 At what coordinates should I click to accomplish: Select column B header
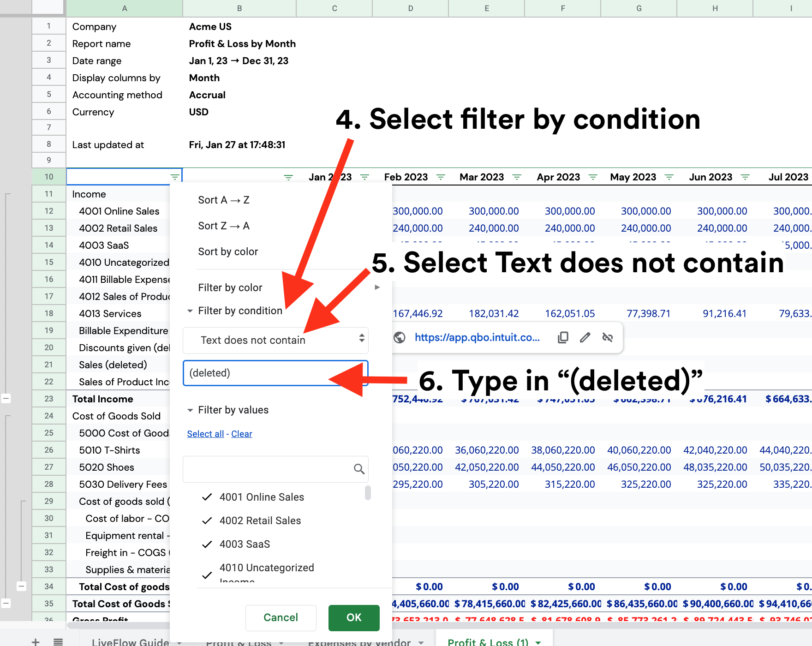click(239, 8)
